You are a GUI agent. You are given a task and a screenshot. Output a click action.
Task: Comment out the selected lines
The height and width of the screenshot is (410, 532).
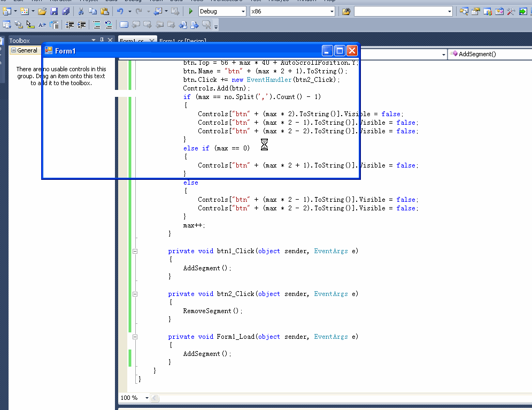pyautogui.click(x=97, y=25)
